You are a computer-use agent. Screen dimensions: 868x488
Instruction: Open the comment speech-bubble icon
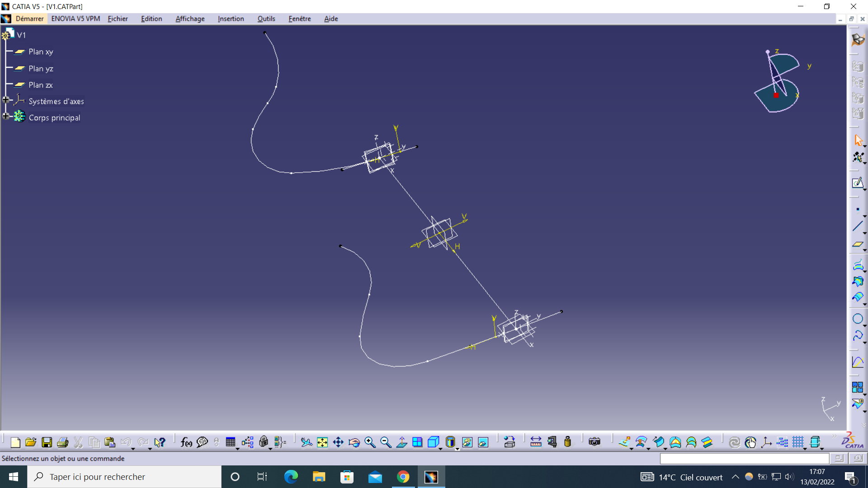[x=202, y=442]
